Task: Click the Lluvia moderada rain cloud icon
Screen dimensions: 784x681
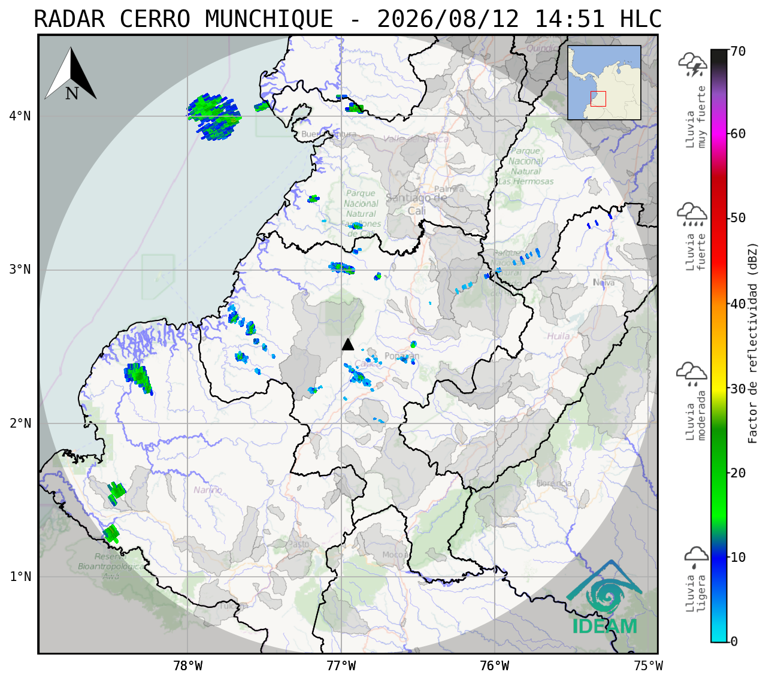Action: point(692,374)
